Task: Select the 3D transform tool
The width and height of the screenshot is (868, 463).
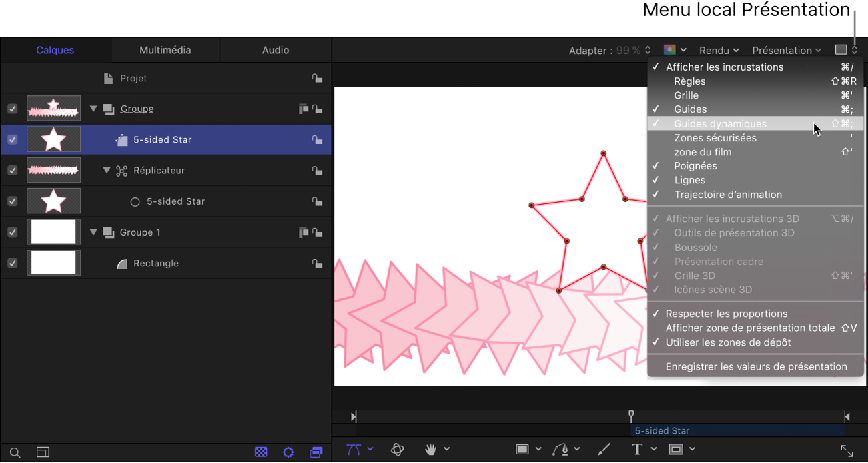Action: coord(398,450)
